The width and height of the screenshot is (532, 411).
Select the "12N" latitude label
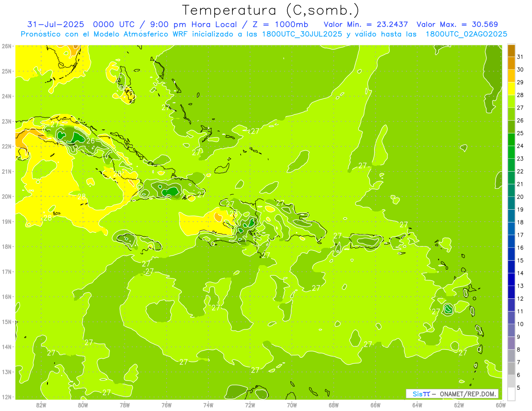(x=7, y=397)
